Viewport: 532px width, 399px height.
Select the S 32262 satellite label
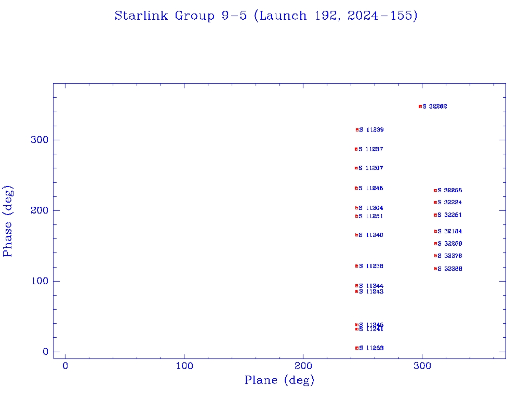(435, 107)
